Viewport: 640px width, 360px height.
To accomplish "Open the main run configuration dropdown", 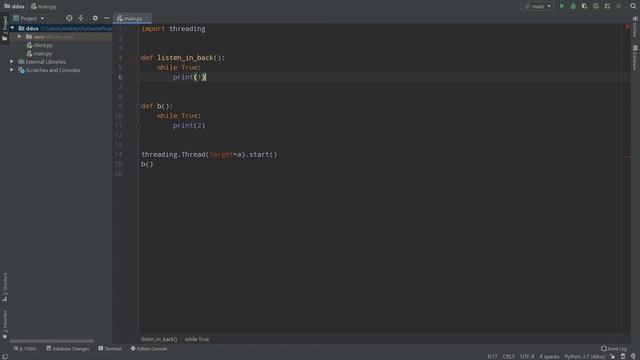I will pos(538,6).
